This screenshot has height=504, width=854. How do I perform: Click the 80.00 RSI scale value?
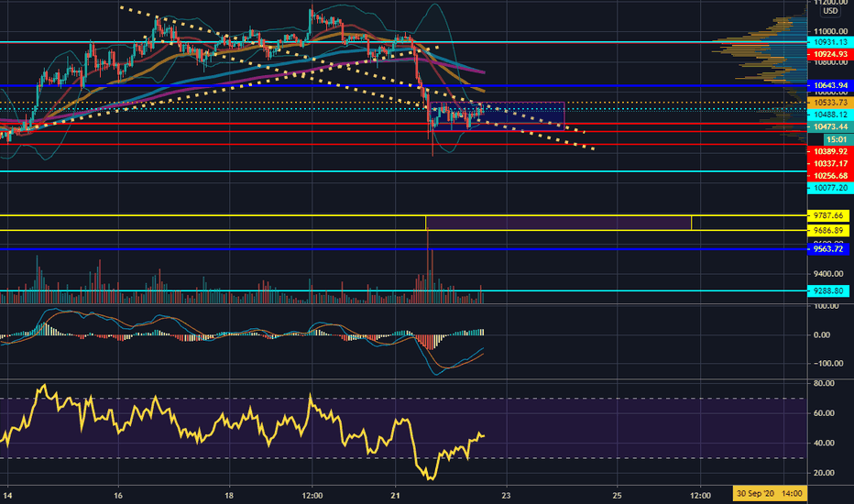click(824, 384)
